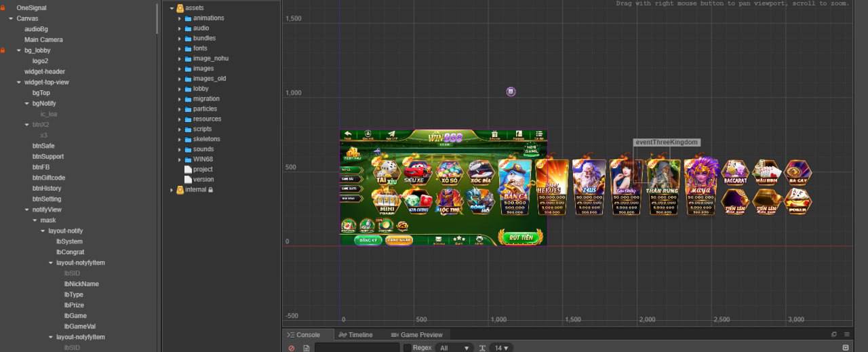Select the Tài Xỉu dice game icon
The image size is (868, 352).
pos(386,172)
